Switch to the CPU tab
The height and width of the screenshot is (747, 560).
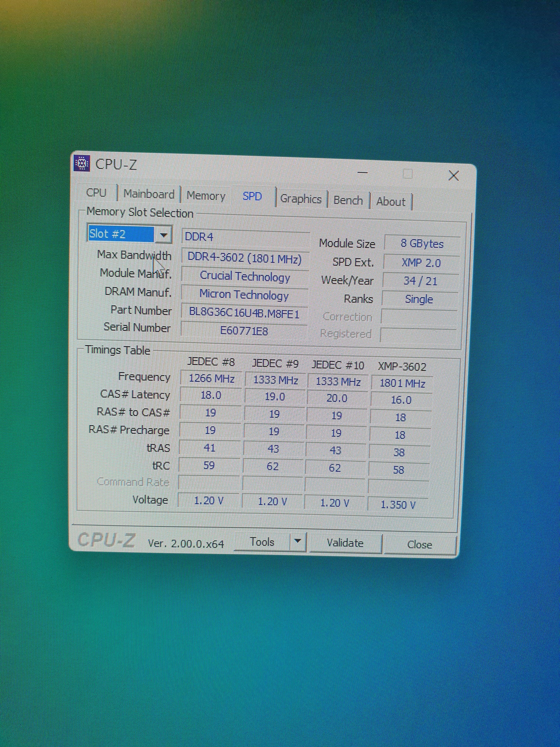coord(96,192)
